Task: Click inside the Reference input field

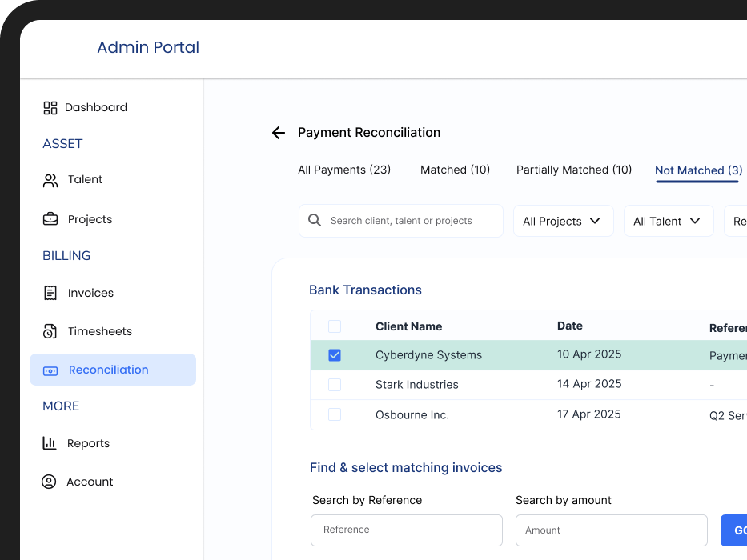Action: pyautogui.click(x=406, y=530)
